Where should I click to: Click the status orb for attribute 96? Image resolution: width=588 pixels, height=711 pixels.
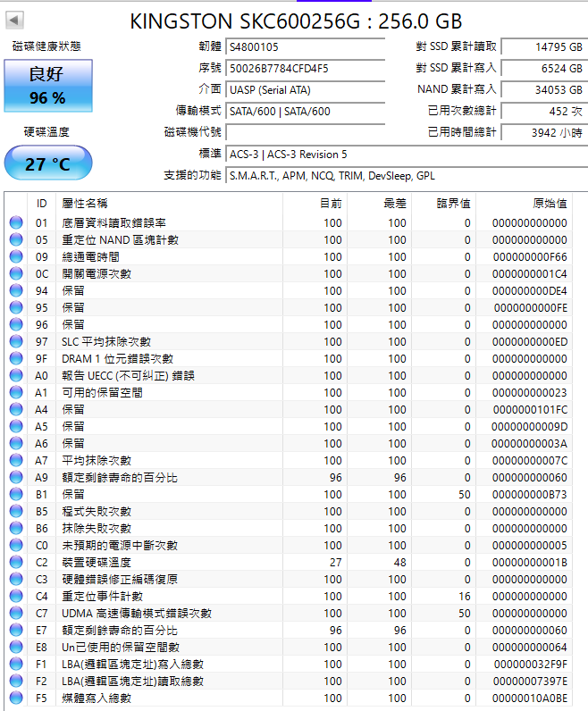[16, 324]
